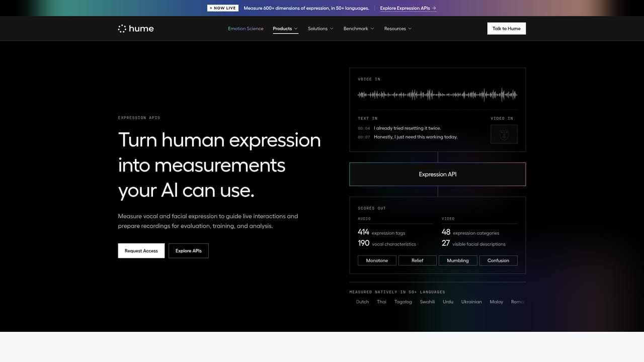Click the 00:07 timestamp
Image resolution: width=644 pixels, height=362 pixels.
coord(364,137)
